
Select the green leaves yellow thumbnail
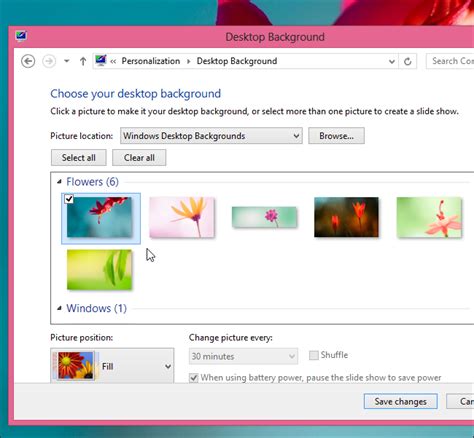100,270
